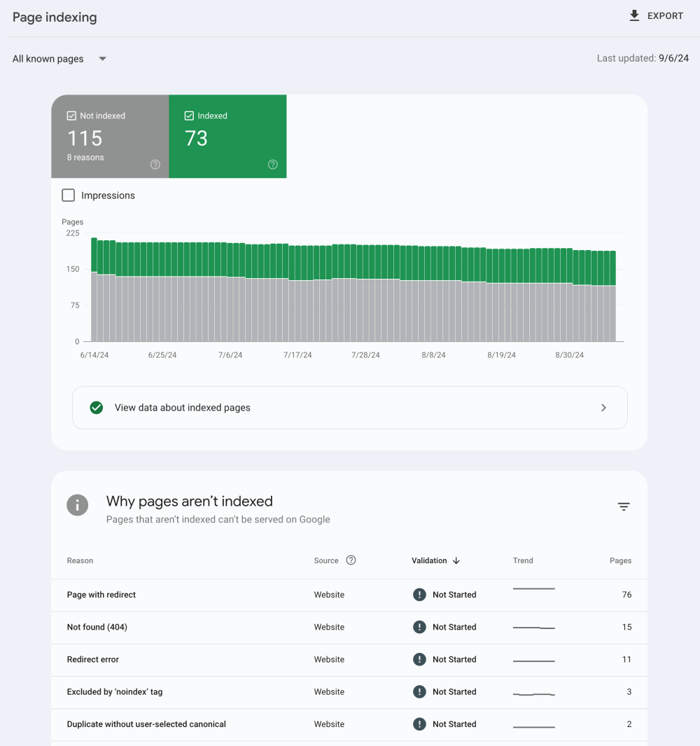The image size is (700, 746).
Task: Click Not Started in Page with redirect row
Action: point(454,595)
